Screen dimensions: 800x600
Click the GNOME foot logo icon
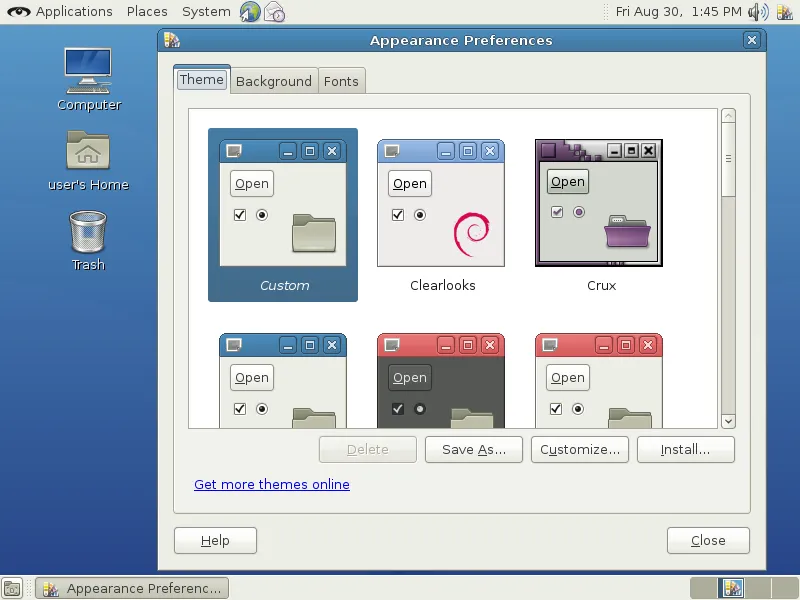click(18, 11)
